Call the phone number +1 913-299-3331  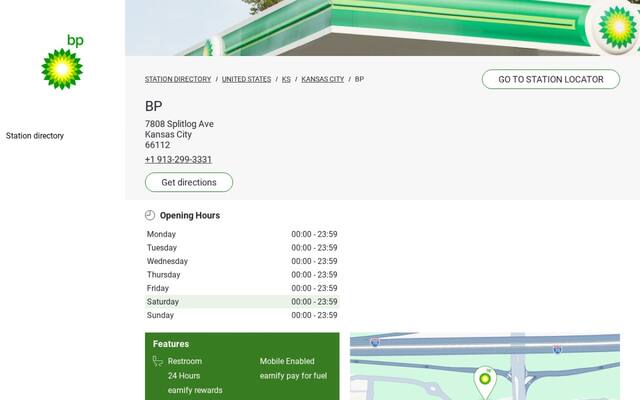pos(178,160)
